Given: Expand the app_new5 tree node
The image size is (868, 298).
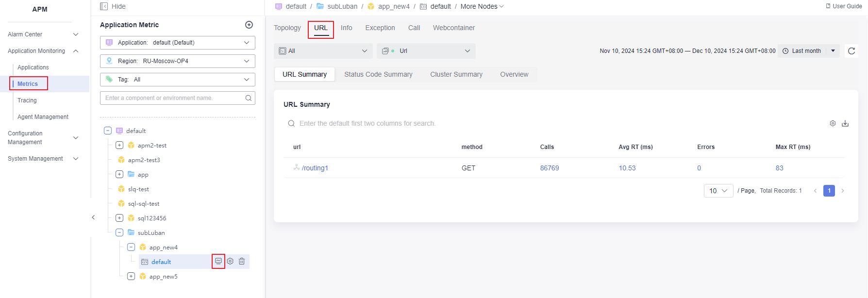Looking at the screenshot, I should click(x=131, y=276).
